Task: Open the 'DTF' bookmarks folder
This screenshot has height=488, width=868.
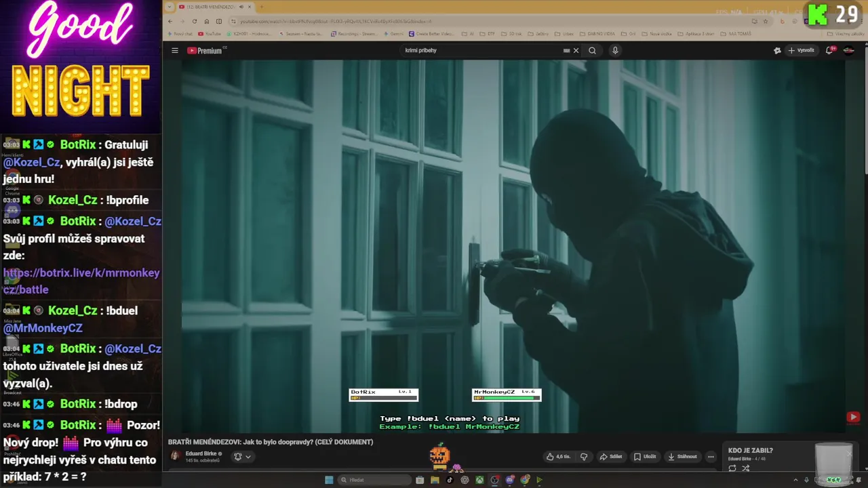Action: pos(488,34)
